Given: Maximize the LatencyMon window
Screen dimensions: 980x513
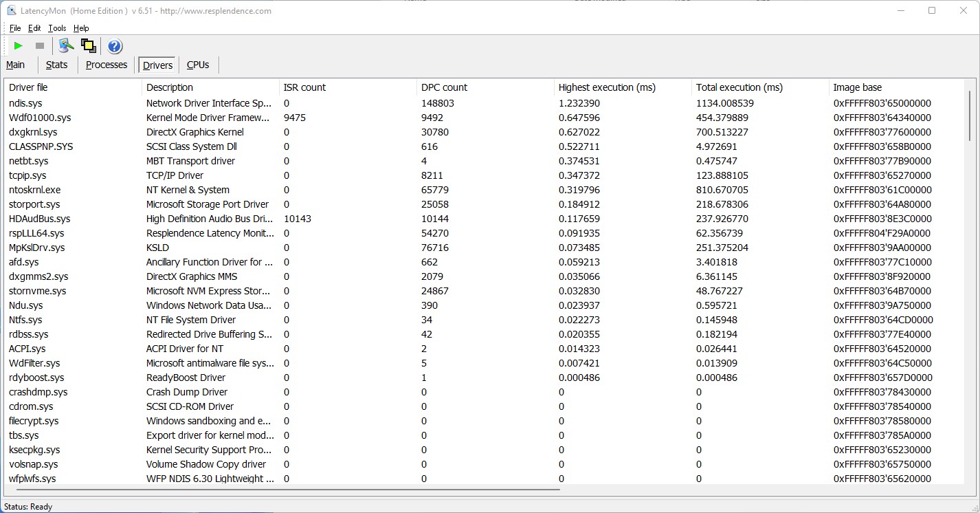Looking at the screenshot, I should [x=932, y=10].
